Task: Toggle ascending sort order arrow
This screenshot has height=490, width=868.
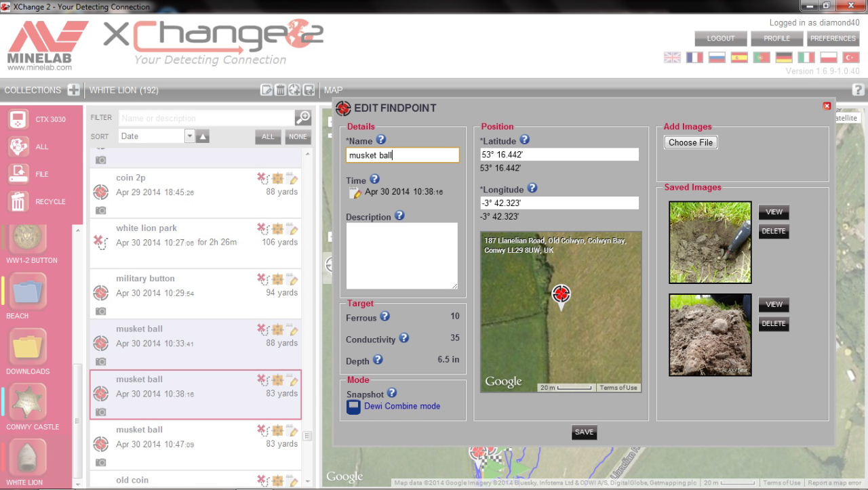Action: 203,136
